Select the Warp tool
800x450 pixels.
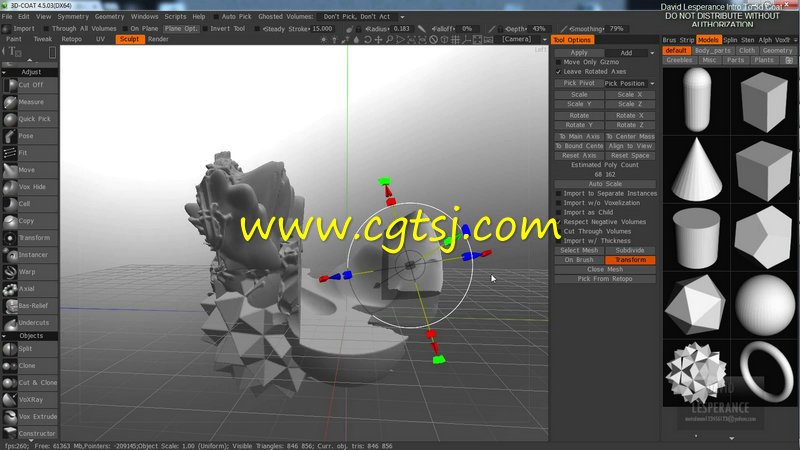tap(30, 272)
